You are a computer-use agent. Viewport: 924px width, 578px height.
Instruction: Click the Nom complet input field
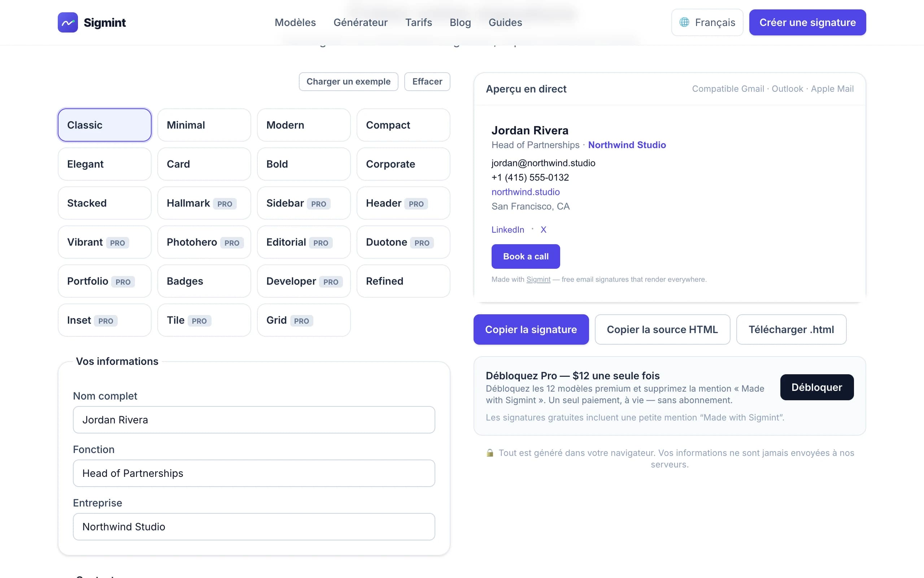(254, 420)
